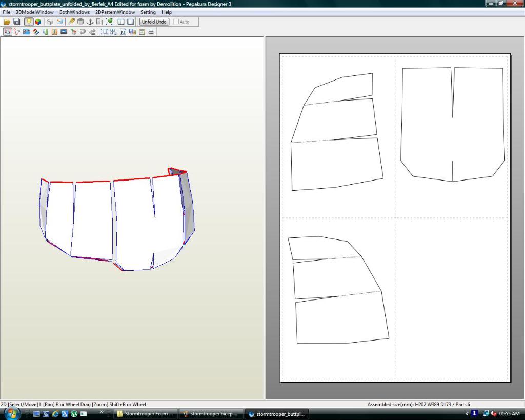Click the 01:55 AM system clock
This screenshot has height=420, width=525.
pyautogui.click(x=509, y=414)
